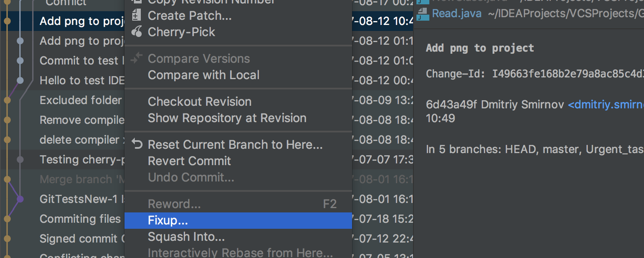This screenshot has width=644, height=258.
Task: Click the Cherry-Pick cherry icon
Action: tap(137, 32)
